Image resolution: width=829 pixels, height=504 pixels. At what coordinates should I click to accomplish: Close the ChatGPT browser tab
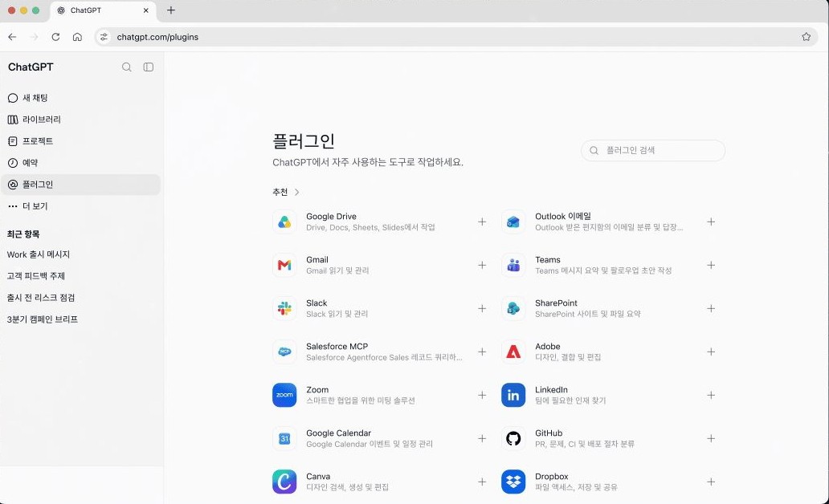[x=146, y=10]
